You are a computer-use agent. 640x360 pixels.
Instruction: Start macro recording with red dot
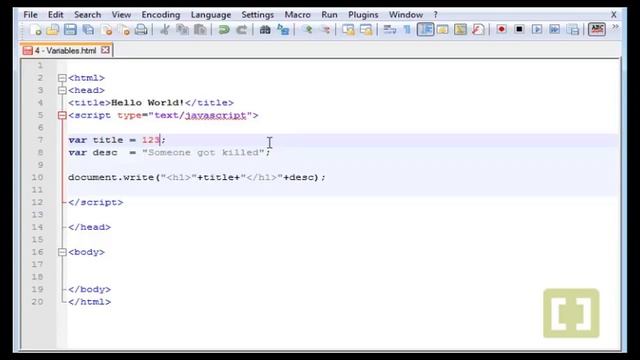[502, 30]
